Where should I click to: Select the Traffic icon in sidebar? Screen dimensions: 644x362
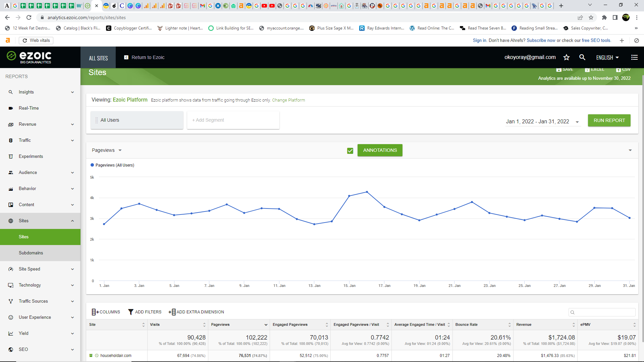coord(11,140)
